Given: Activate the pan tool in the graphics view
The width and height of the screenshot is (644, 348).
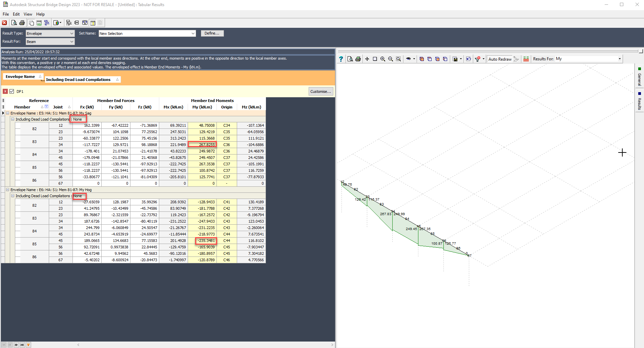Looking at the screenshot, I should tap(367, 59).
